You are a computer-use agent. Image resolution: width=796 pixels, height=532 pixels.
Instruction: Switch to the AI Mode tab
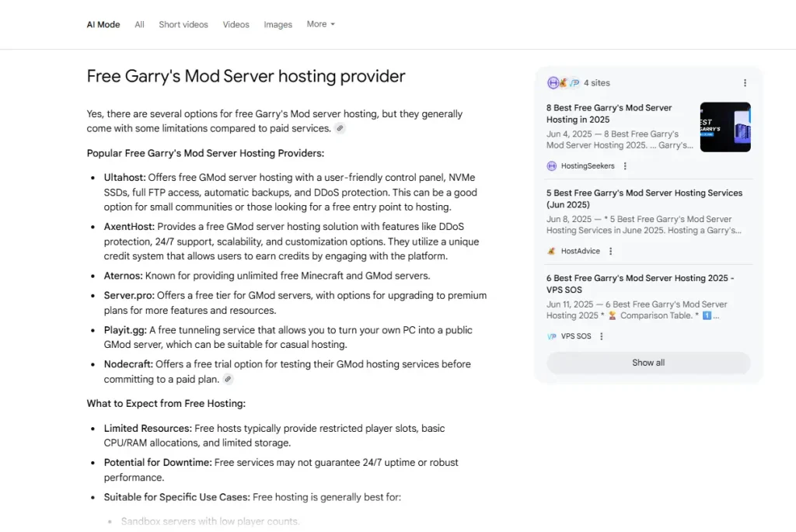tap(103, 24)
